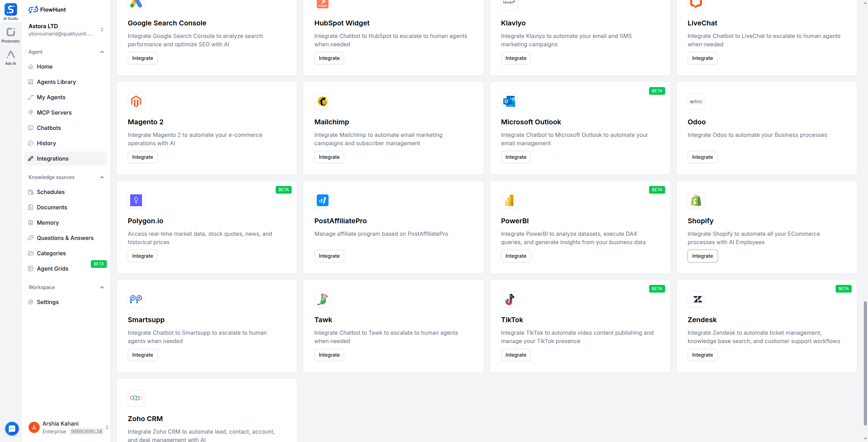Open the Chatbots page

[x=49, y=128]
